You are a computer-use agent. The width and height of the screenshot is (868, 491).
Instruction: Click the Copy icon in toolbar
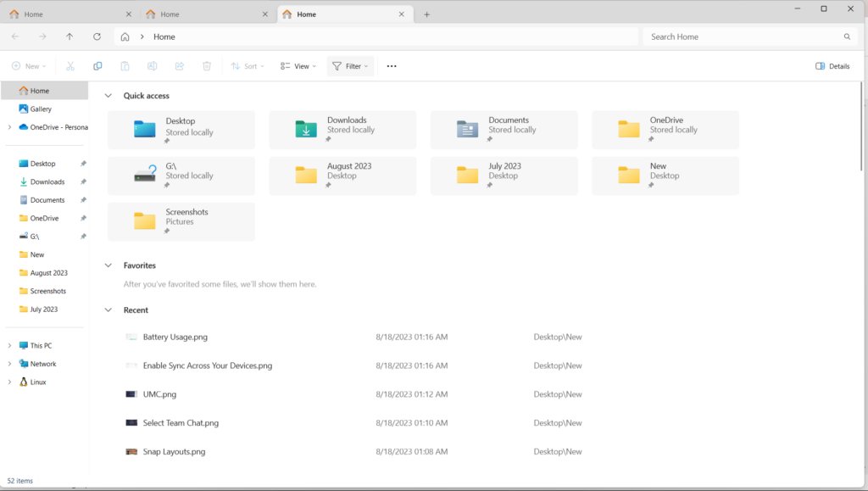coord(97,66)
